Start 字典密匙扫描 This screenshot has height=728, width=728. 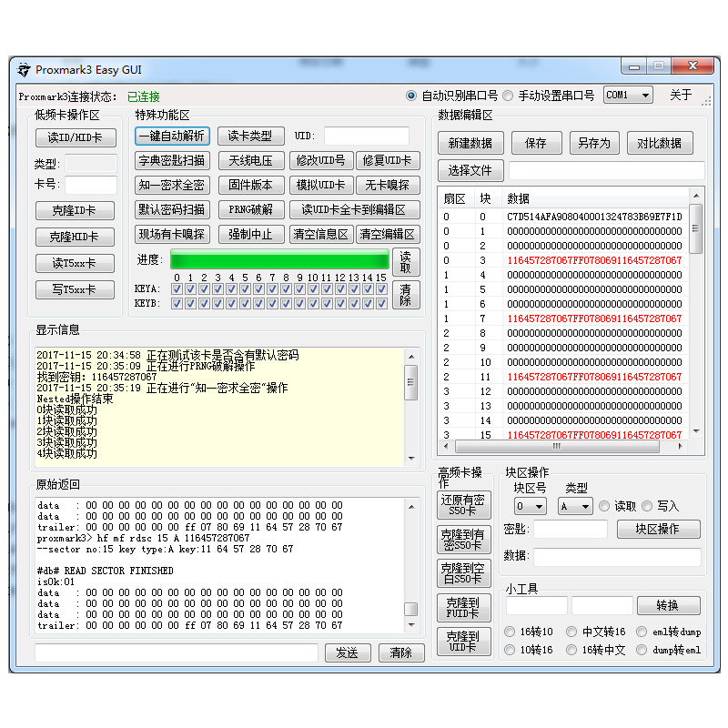(x=172, y=161)
